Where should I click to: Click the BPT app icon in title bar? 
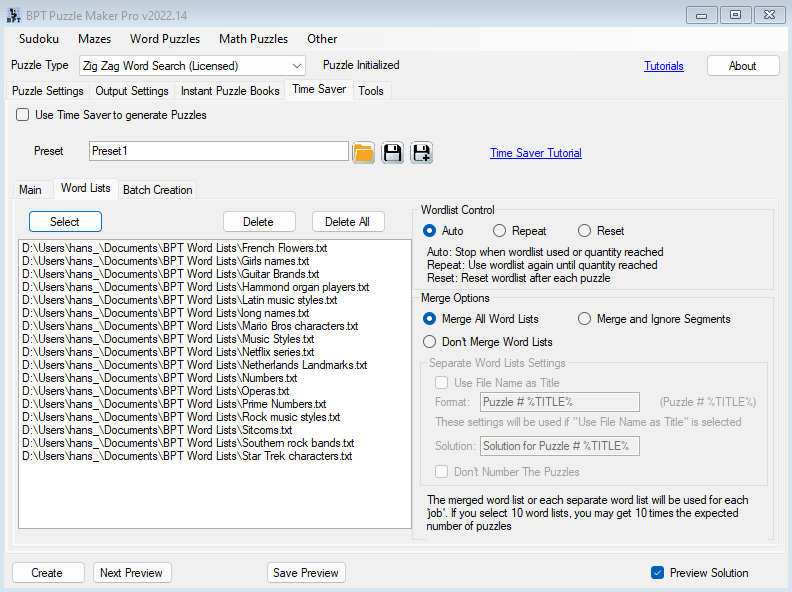click(14, 15)
